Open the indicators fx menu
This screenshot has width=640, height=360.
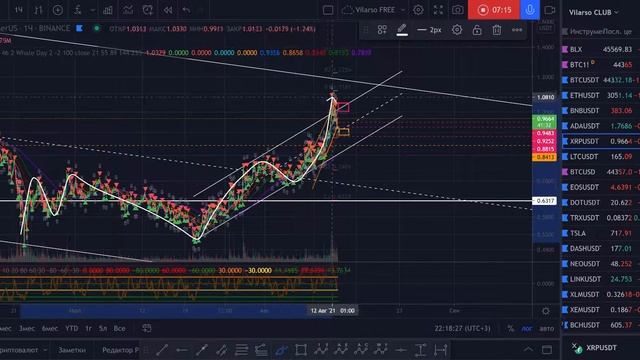pyautogui.click(x=77, y=10)
